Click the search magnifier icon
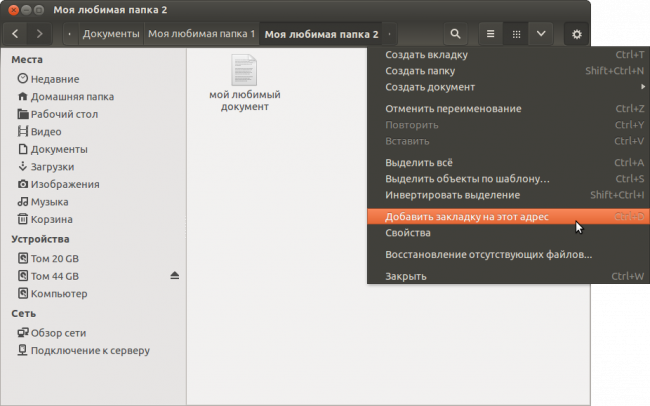 (x=455, y=34)
